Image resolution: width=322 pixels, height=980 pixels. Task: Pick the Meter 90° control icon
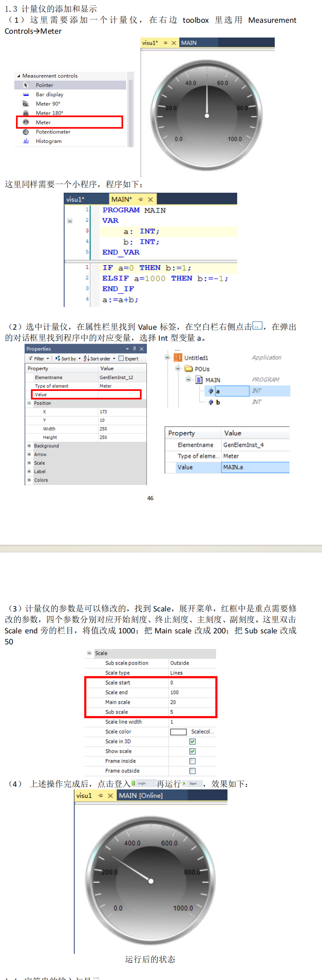[26, 104]
